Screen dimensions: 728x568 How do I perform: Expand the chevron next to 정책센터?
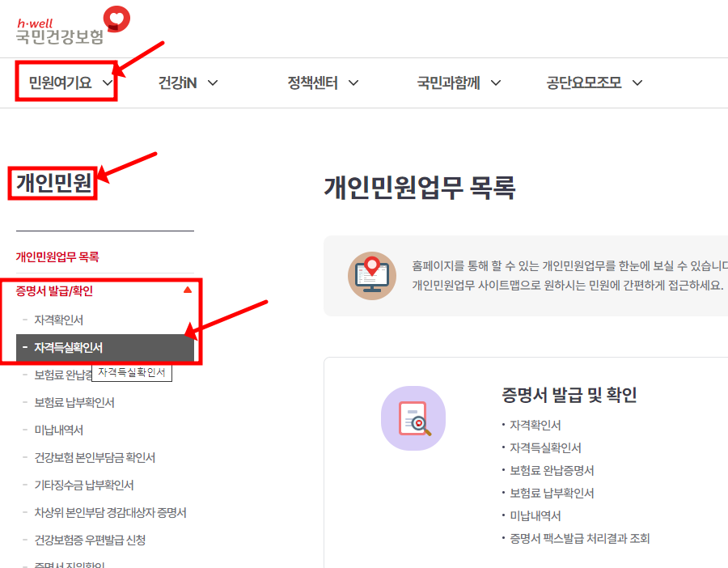click(353, 83)
